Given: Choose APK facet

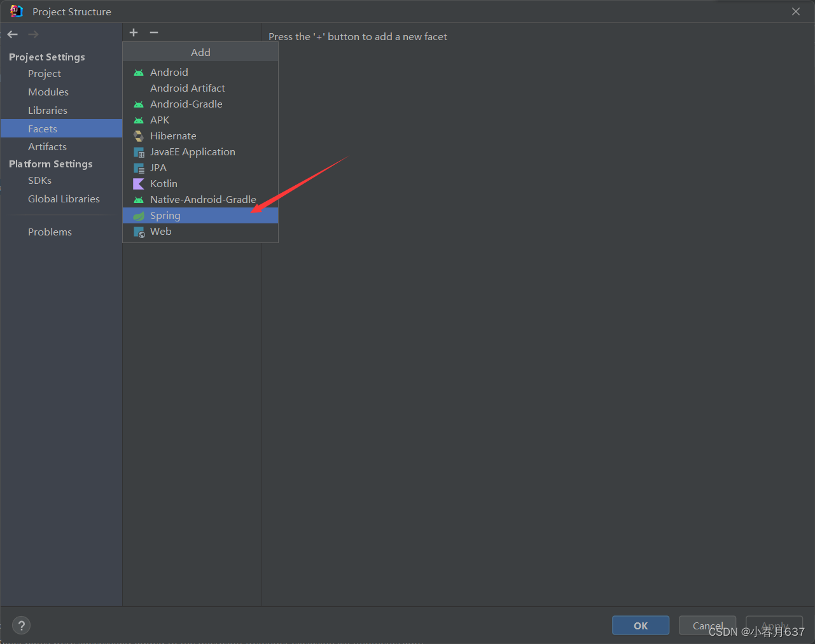Looking at the screenshot, I should pyautogui.click(x=200, y=120).
